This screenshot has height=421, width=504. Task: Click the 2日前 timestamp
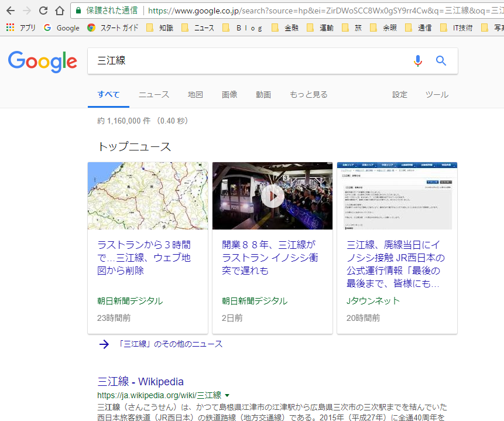point(232,318)
